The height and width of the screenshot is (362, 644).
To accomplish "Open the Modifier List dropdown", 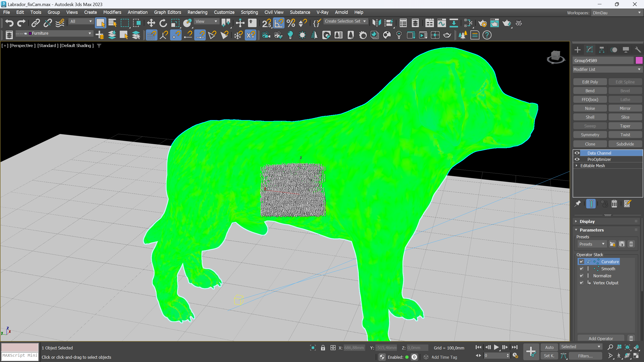I will [608, 69].
